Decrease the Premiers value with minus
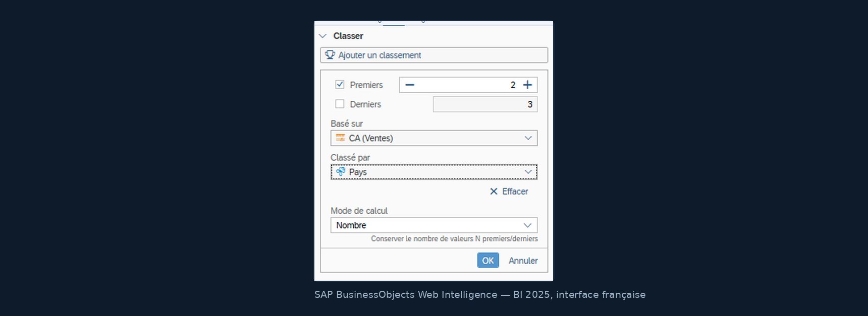Image resolution: width=868 pixels, height=316 pixels. (410, 85)
